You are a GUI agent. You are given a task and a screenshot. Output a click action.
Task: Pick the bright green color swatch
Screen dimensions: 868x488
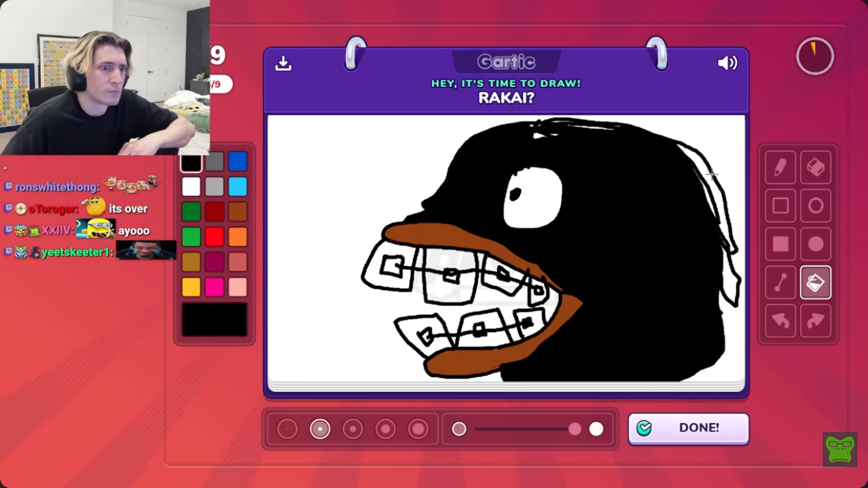[x=191, y=237]
